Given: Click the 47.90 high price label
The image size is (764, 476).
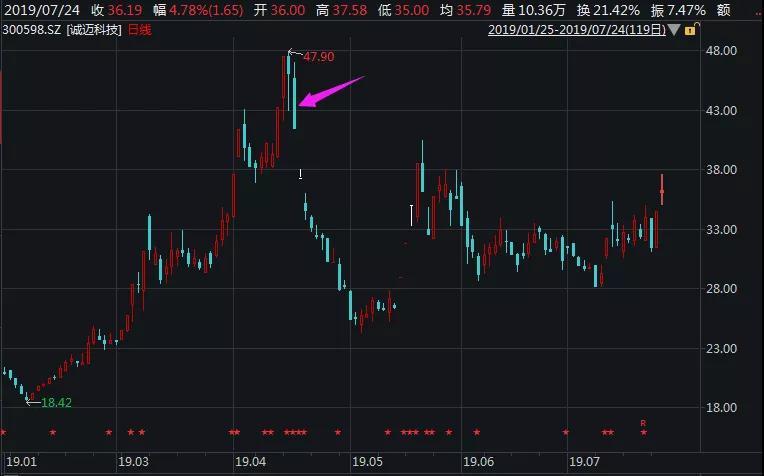Looking at the screenshot, I should pos(319,57).
